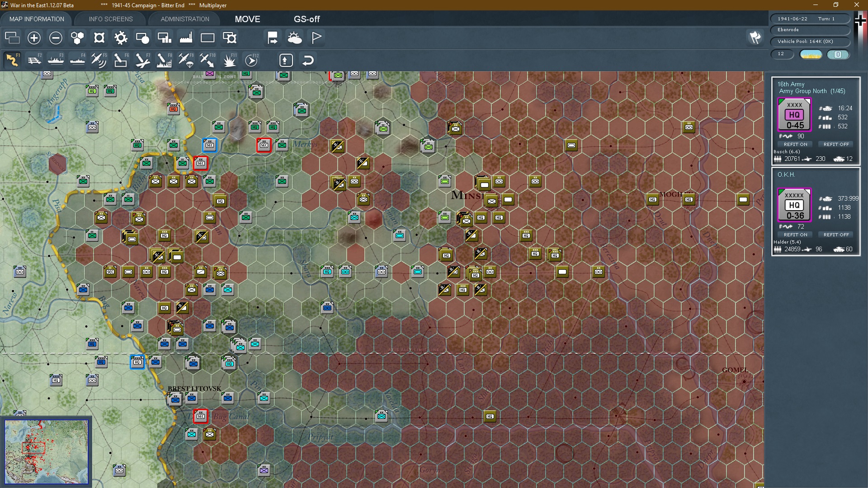Click the crossed flags icon
The height and width of the screenshot is (488, 868).
(x=755, y=38)
